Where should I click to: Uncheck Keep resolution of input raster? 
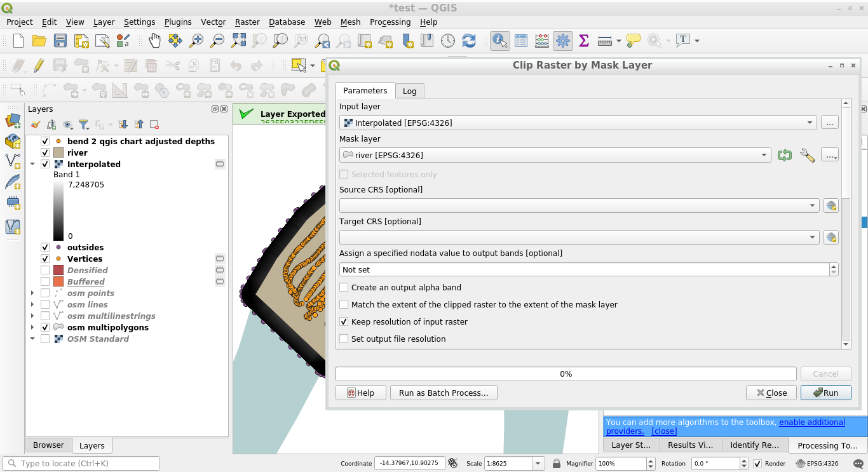pos(344,321)
